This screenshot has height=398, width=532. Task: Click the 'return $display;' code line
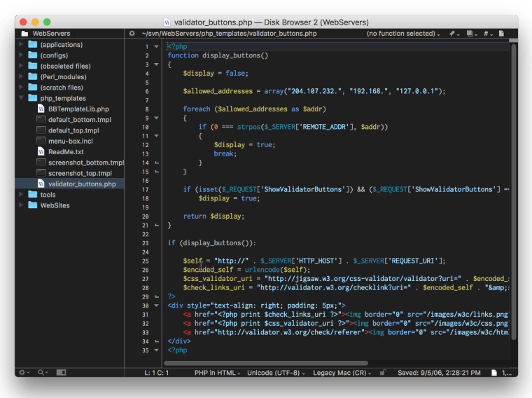tap(213, 217)
